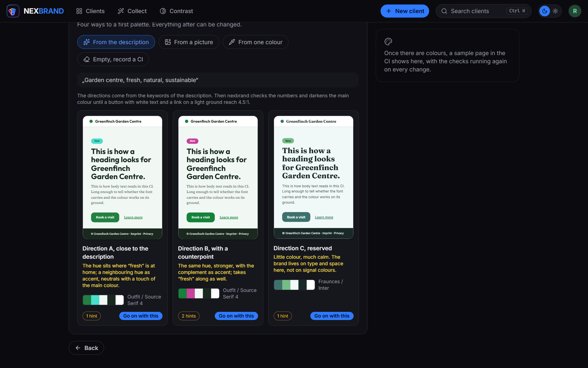Click Direction C light green swatch

tap(286, 285)
